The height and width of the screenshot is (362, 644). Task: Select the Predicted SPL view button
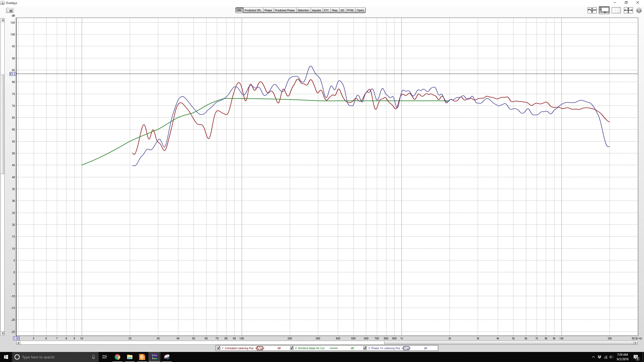click(x=253, y=10)
